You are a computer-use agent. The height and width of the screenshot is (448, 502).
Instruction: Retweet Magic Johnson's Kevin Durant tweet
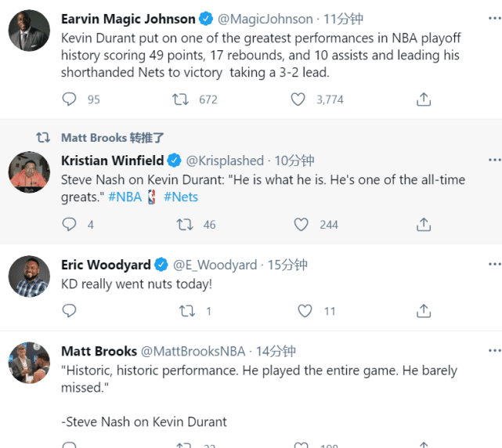[181, 99]
